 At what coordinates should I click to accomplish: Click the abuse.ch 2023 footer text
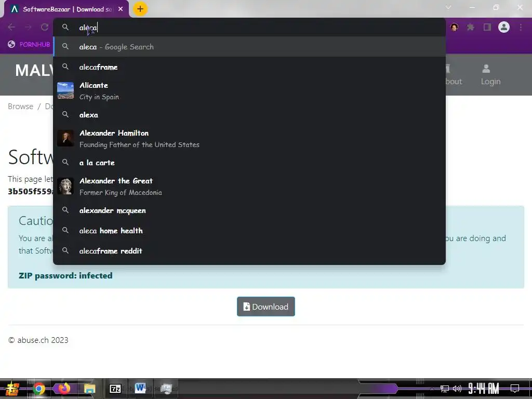click(x=38, y=340)
